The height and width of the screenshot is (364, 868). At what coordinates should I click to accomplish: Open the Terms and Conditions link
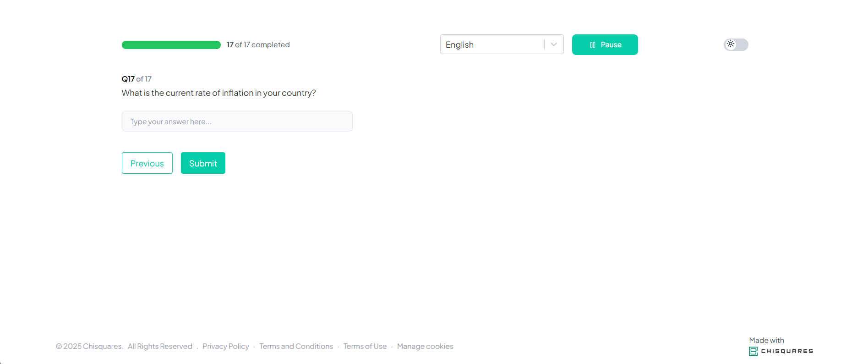[296, 347]
